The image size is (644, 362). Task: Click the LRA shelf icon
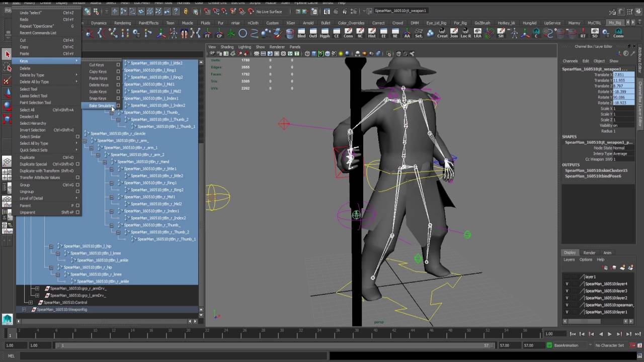pos(477,33)
